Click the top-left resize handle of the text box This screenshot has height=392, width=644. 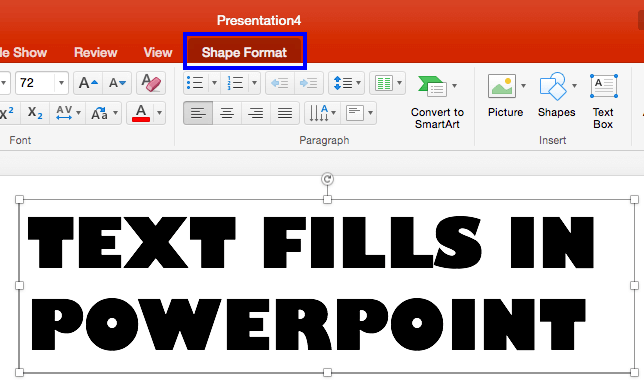point(19,200)
